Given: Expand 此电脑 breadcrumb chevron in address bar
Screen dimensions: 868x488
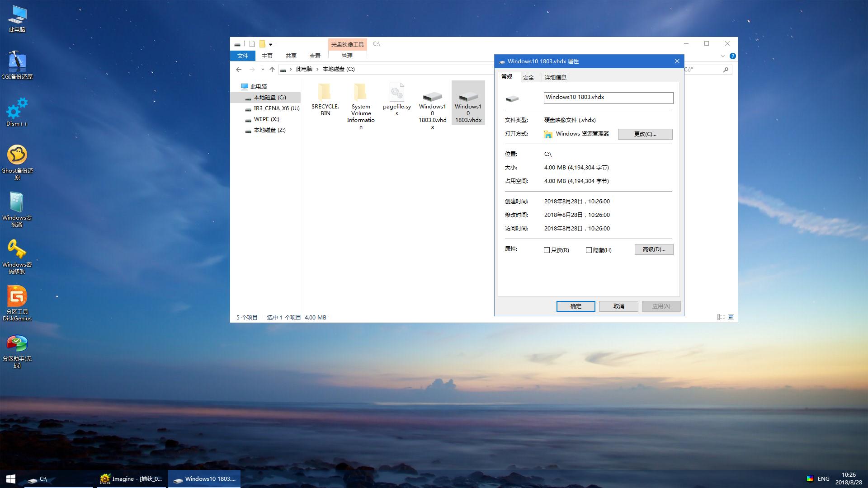Looking at the screenshot, I should [x=318, y=69].
